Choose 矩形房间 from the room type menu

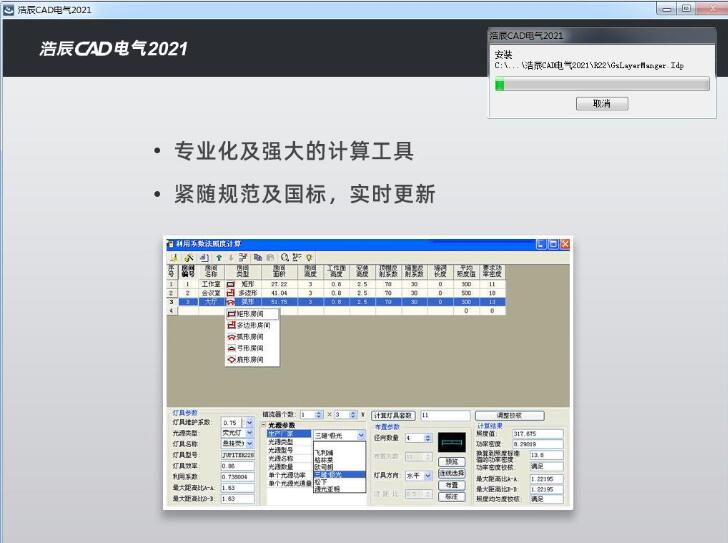click(x=252, y=314)
